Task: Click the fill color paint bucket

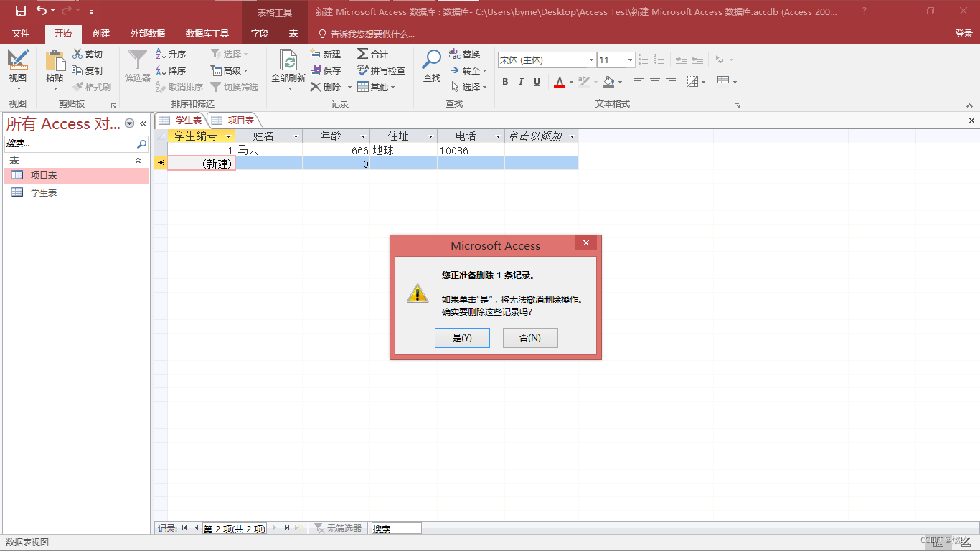Action: point(608,82)
